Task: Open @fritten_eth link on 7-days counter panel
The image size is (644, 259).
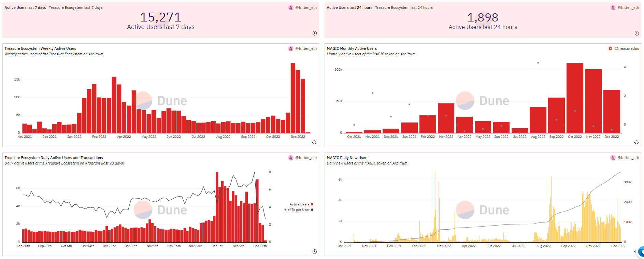Action: pos(306,8)
